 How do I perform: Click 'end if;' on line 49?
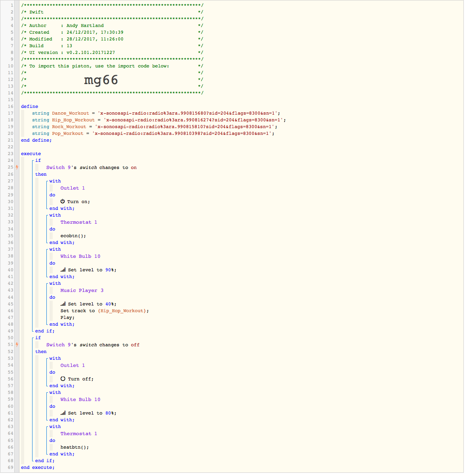tap(45, 331)
